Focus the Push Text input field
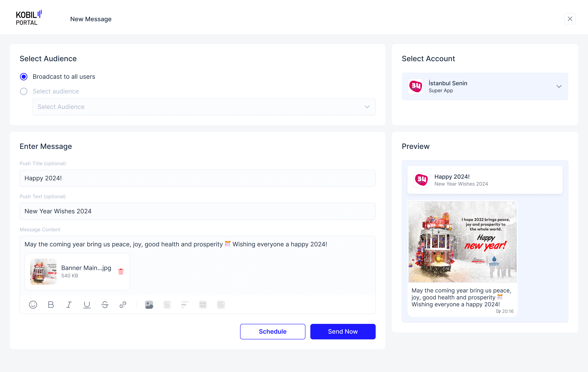This screenshot has height=372, width=588. pyautogui.click(x=197, y=211)
